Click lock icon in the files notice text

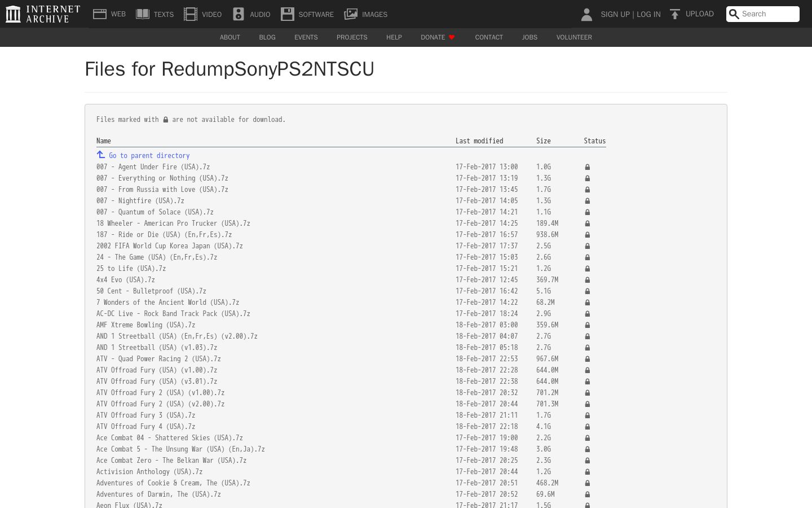166,120
